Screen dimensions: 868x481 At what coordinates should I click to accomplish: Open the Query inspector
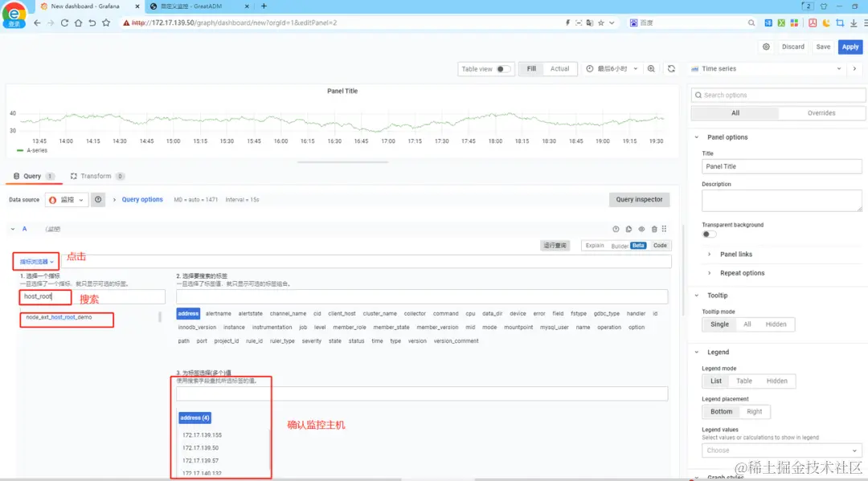tap(639, 200)
